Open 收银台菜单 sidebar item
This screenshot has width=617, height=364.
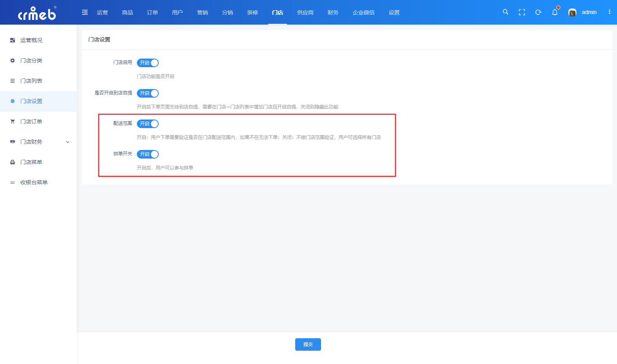pos(34,182)
